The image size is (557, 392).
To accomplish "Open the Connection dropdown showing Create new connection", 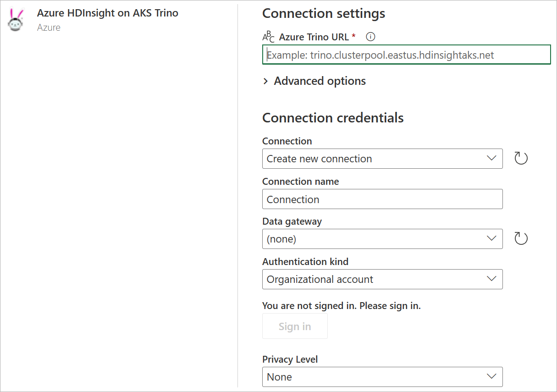I will tap(382, 158).
